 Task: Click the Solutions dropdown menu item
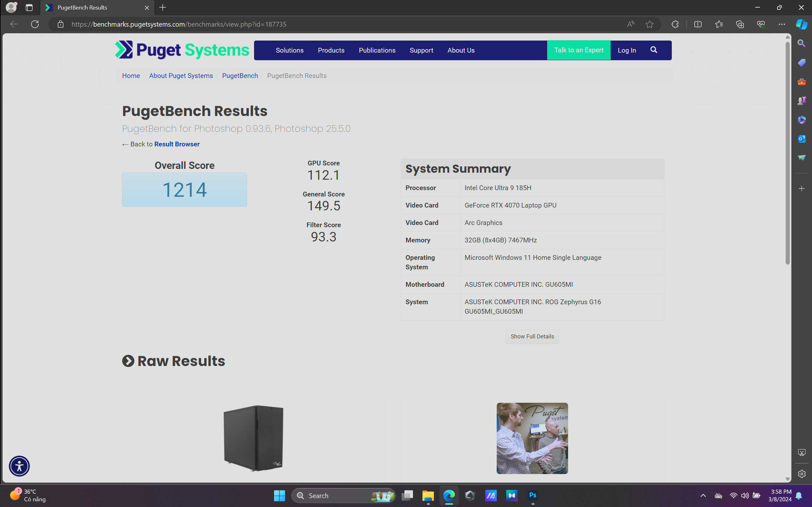point(289,50)
